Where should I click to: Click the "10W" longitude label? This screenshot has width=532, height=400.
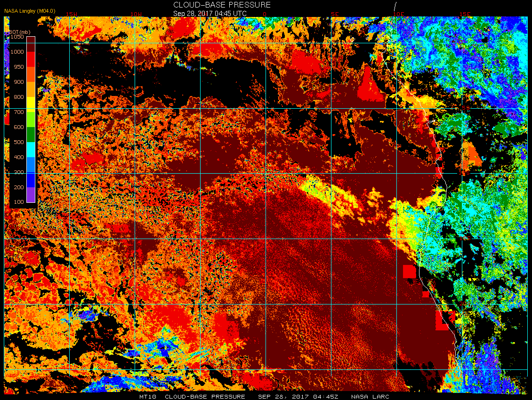136,14
